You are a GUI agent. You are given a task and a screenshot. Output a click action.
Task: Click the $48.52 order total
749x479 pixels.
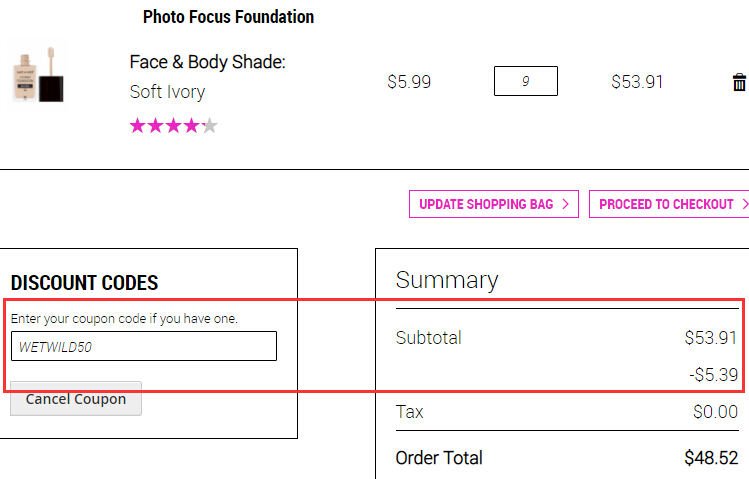(x=711, y=458)
